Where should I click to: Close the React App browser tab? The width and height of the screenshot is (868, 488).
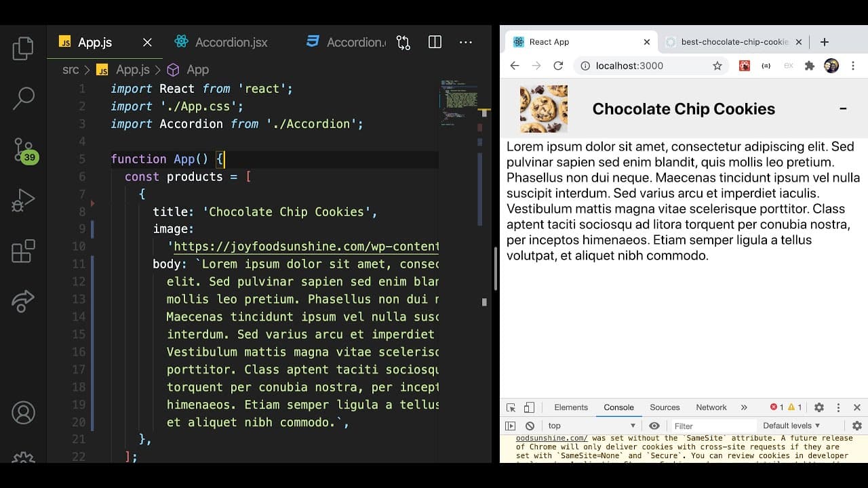pyautogui.click(x=646, y=42)
